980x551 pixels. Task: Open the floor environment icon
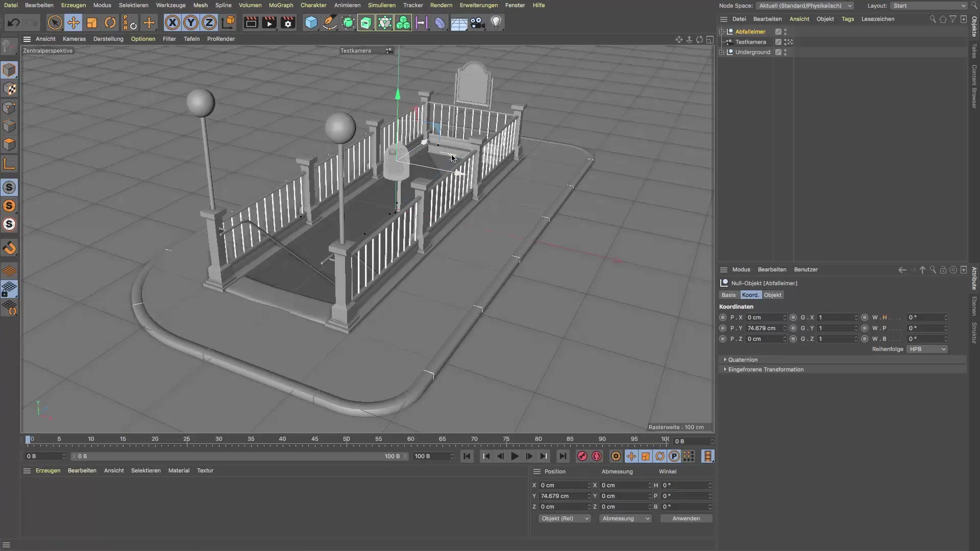tap(459, 22)
